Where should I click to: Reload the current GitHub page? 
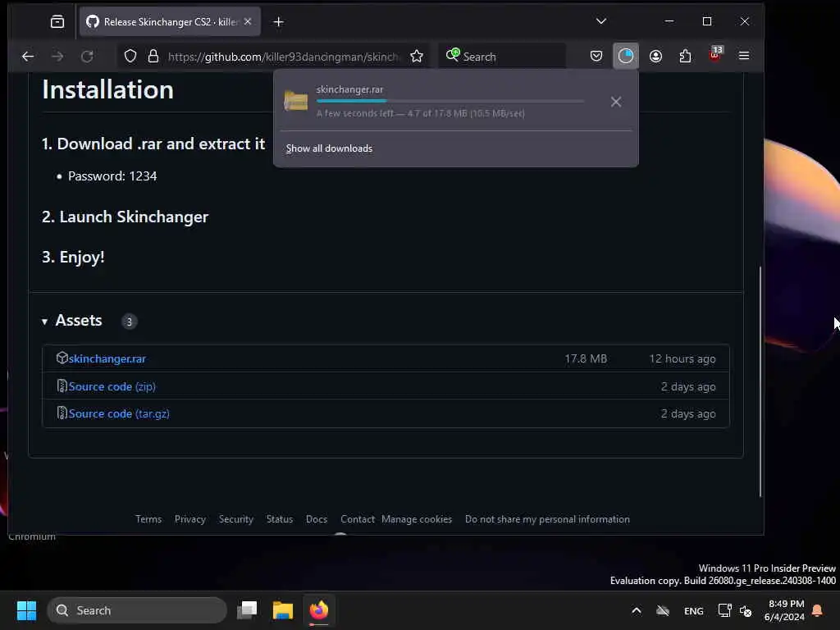pos(87,57)
